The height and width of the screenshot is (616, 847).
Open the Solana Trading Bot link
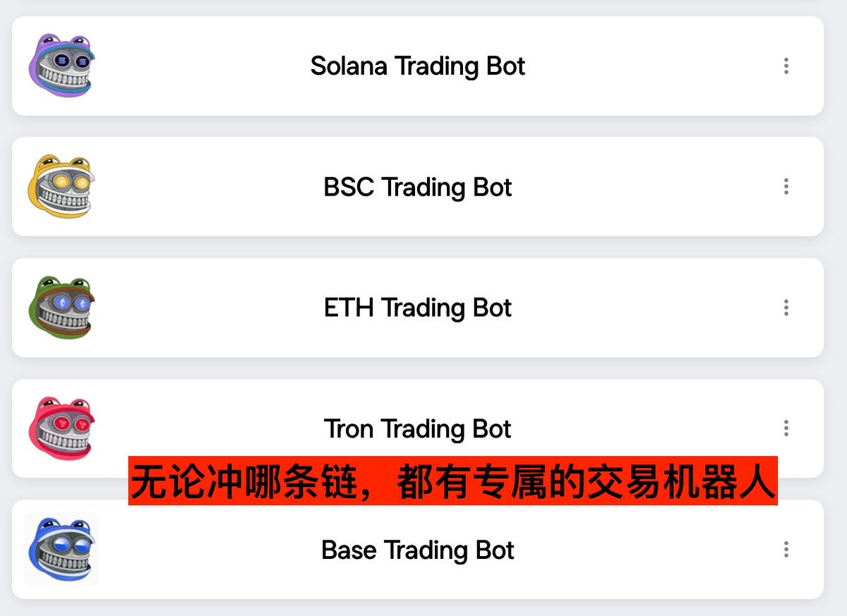click(x=418, y=66)
